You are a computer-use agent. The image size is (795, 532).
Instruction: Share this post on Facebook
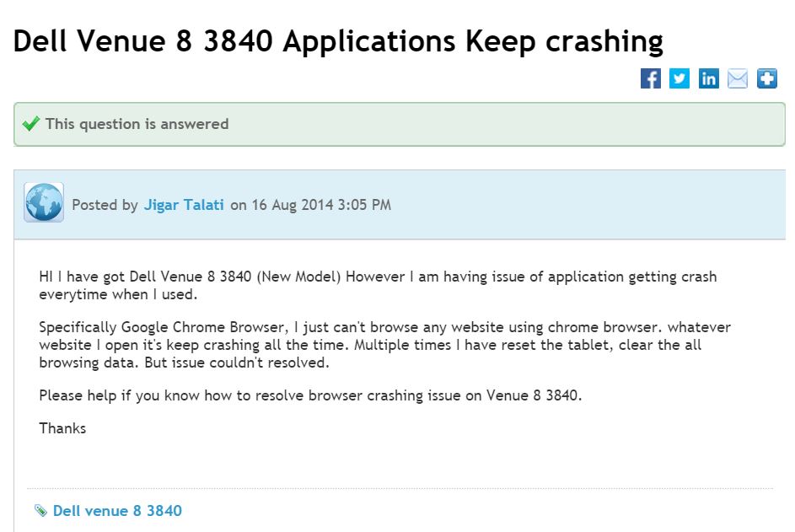coord(651,78)
